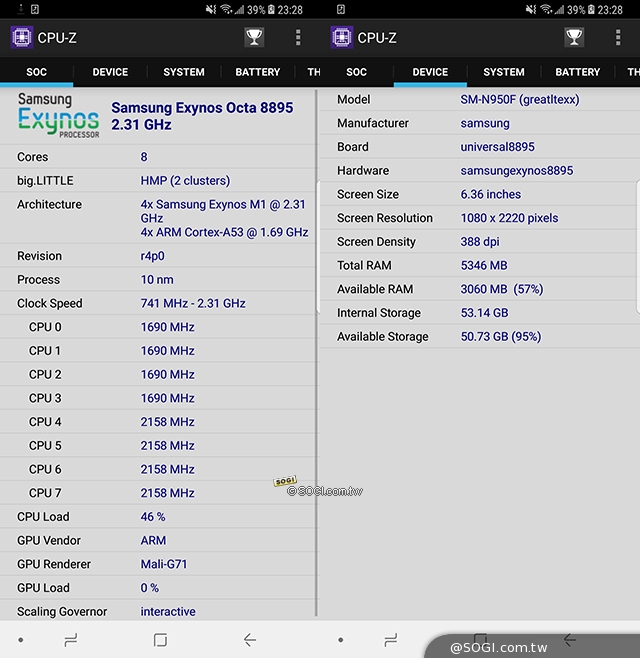Select the Available RAM row
This screenshot has width=640, height=658.
coord(478,289)
